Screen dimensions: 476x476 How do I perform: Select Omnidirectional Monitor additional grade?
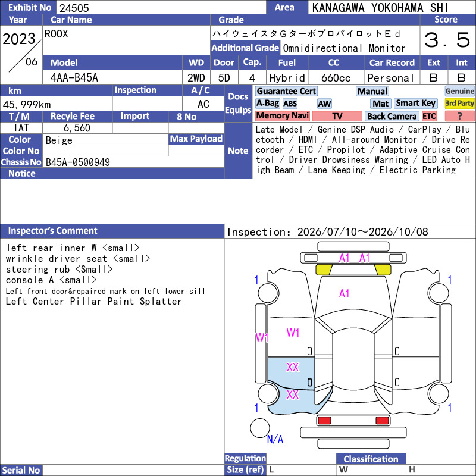(x=344, y=48)
